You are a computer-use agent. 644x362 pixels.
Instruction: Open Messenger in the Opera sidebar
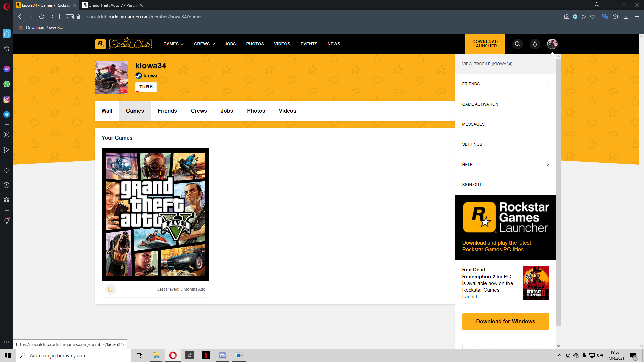(x=7, y=69)
